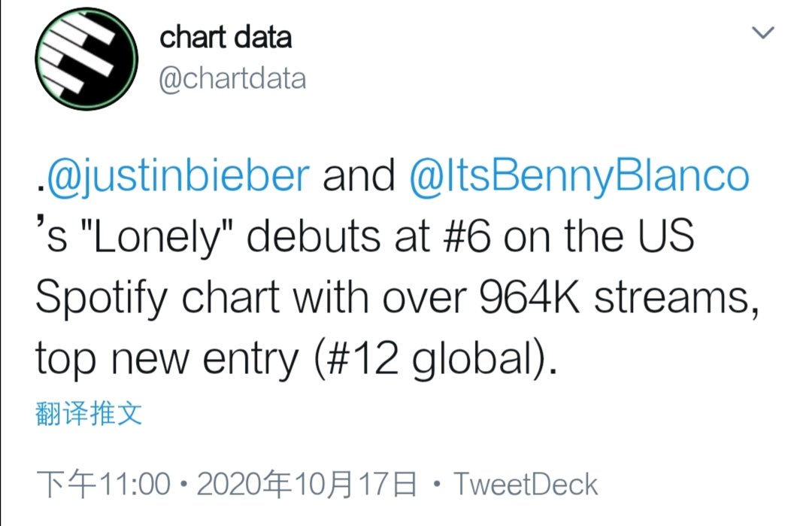Open the 2020年10月17日 date link

pos(307,484)
